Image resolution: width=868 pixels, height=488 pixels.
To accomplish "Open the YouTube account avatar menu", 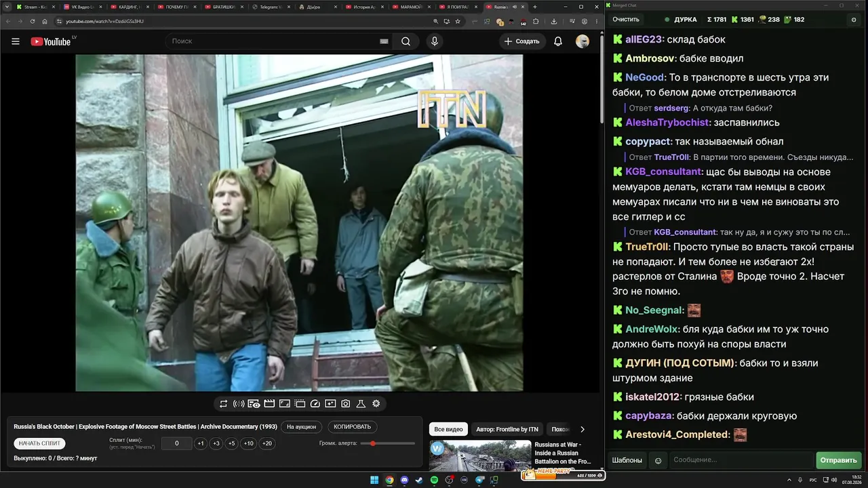I will 583,41.
